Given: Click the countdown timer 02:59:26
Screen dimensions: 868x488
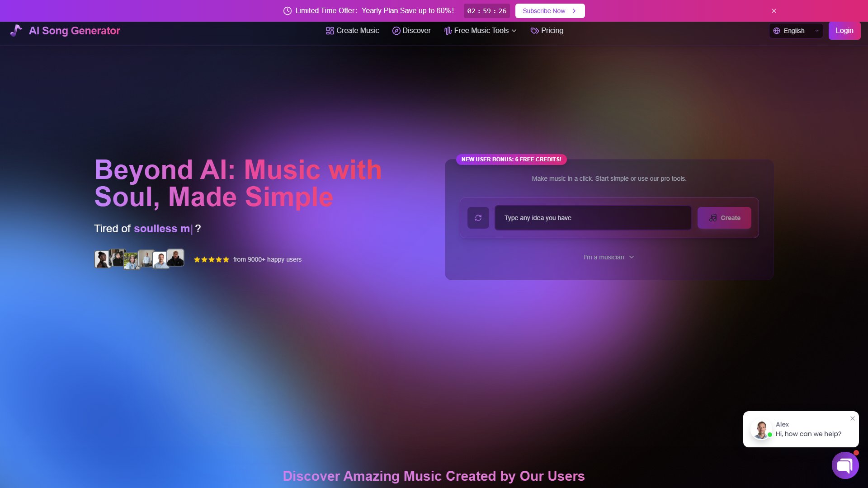Looking at the screenshot, I should pyautogui.click(x=486, y=11).
